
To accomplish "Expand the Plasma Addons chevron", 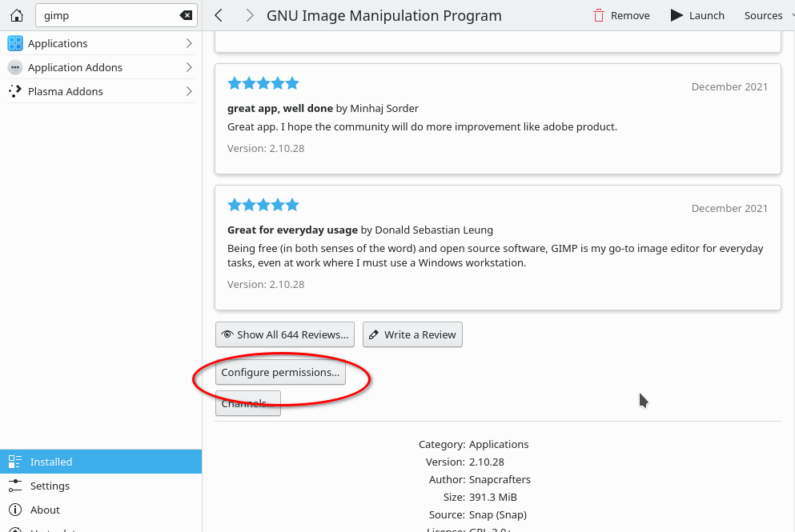I will point(189,91).
